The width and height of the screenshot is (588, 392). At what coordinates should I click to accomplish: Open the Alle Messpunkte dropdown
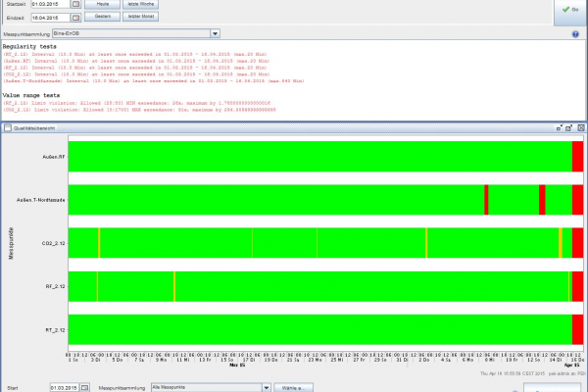(x=266, y=387)
